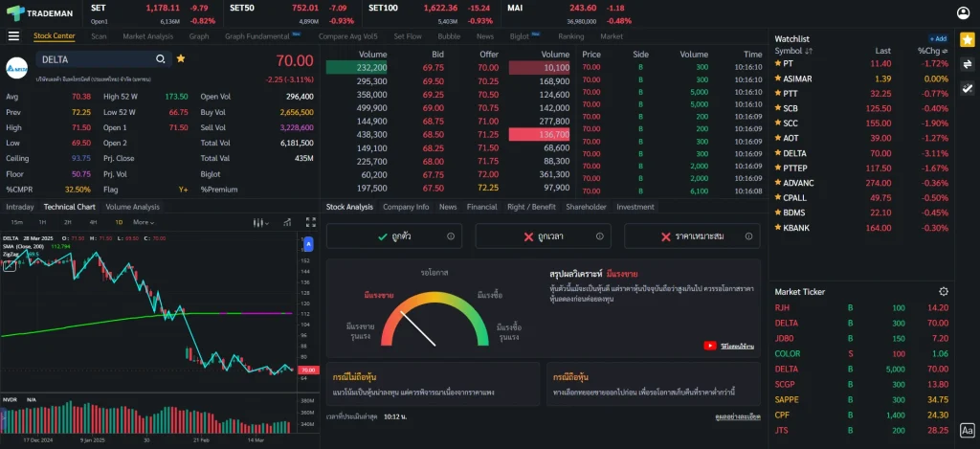Open the Market Ticker settings gear
The width and height of the screenshot is (980, 449).
944,291
